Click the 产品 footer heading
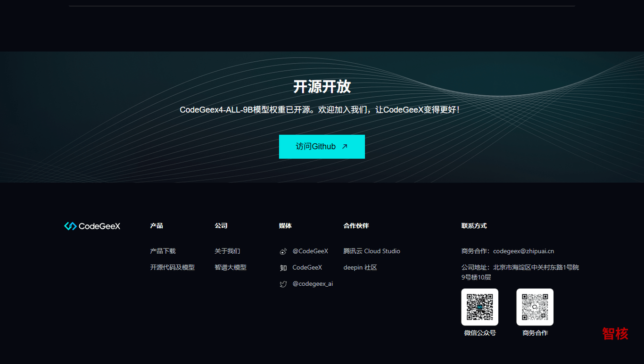 point(157,226)
